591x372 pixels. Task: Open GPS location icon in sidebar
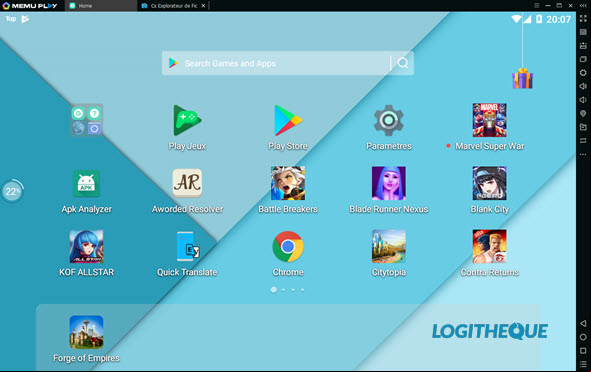pyautogui.click(x=583, y=113)
